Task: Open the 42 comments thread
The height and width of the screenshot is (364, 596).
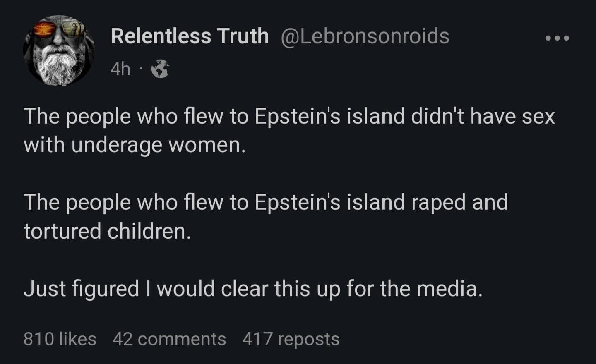Action: pos(169,339)
